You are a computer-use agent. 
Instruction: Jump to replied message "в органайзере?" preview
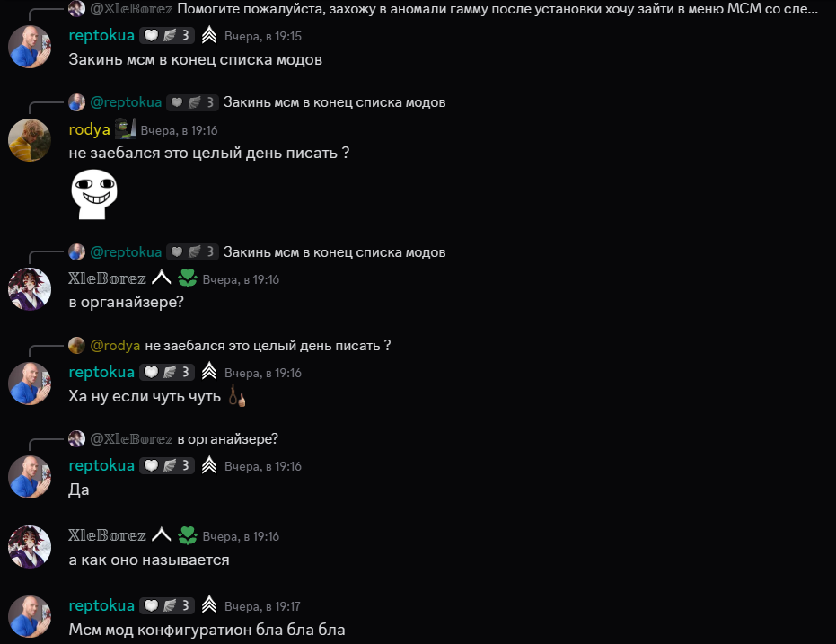click(228, 438)
